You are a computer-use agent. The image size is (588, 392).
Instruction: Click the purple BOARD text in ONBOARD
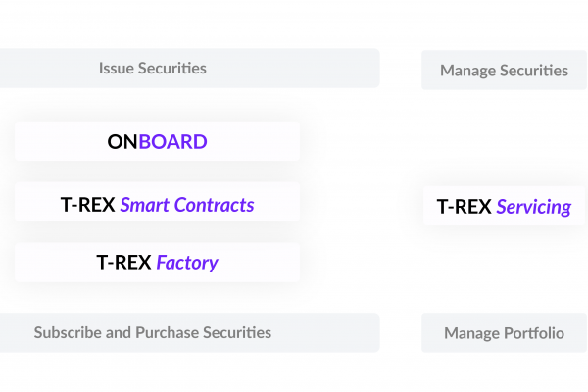tap(172, 142)
